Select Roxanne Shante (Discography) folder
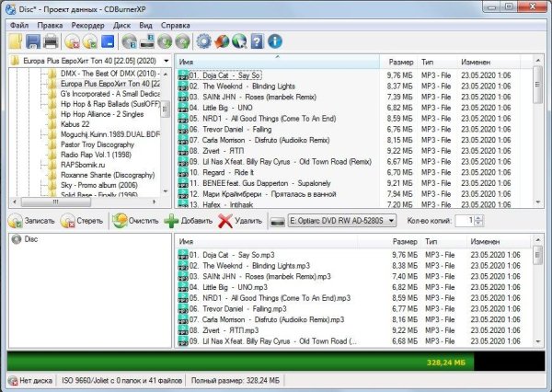 108,175
